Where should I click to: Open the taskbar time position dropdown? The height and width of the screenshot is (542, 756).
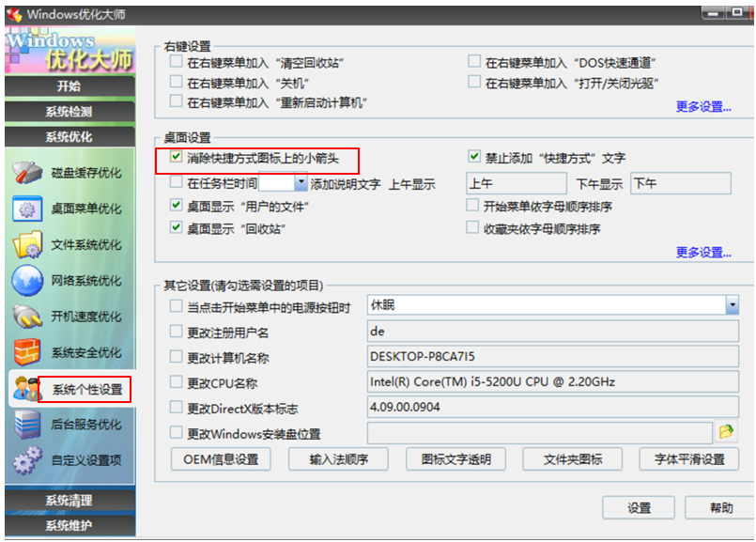coord(301,183)
